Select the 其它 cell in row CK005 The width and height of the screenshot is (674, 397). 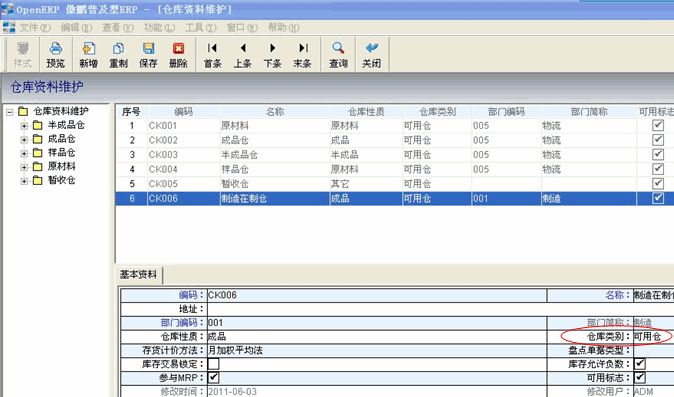366,184
